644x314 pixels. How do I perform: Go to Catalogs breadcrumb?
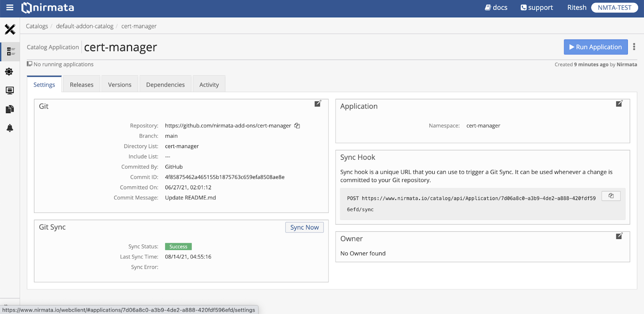pyautogui.click(x=37, y=26)
